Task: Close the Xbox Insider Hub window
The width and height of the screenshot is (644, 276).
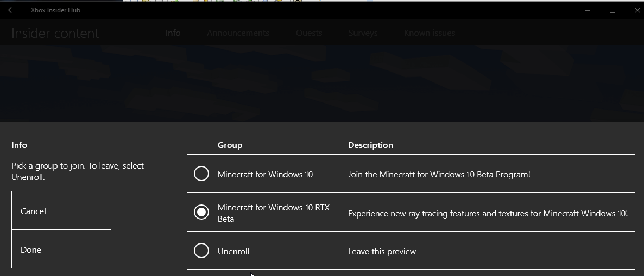Action: click(637, 10)
